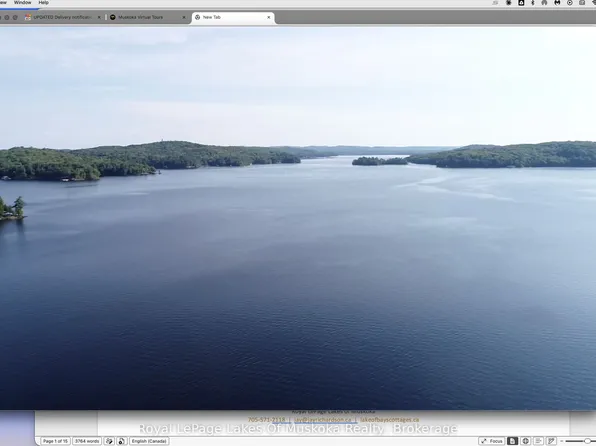Open the jay@jayrichardson.ca email link
The width and height of the screenshot is (596, 446).
[323, 420]
